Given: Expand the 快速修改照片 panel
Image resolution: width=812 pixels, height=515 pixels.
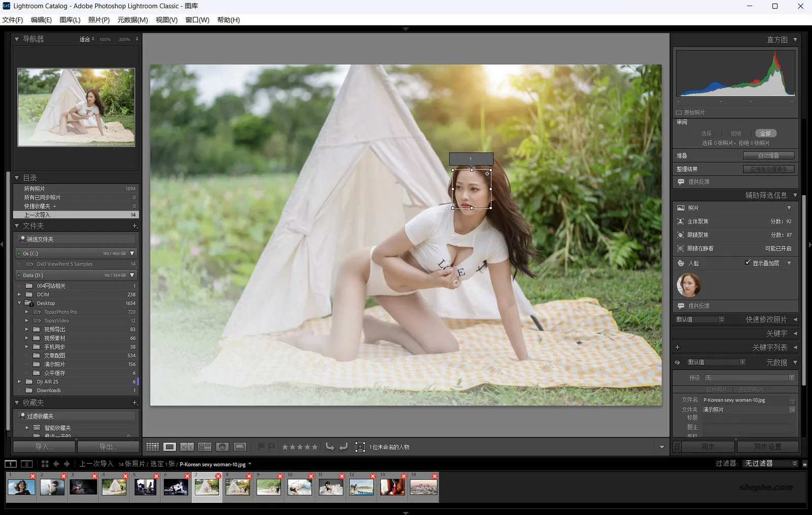Looking at the screenshot, I should [x=795, y=319].
